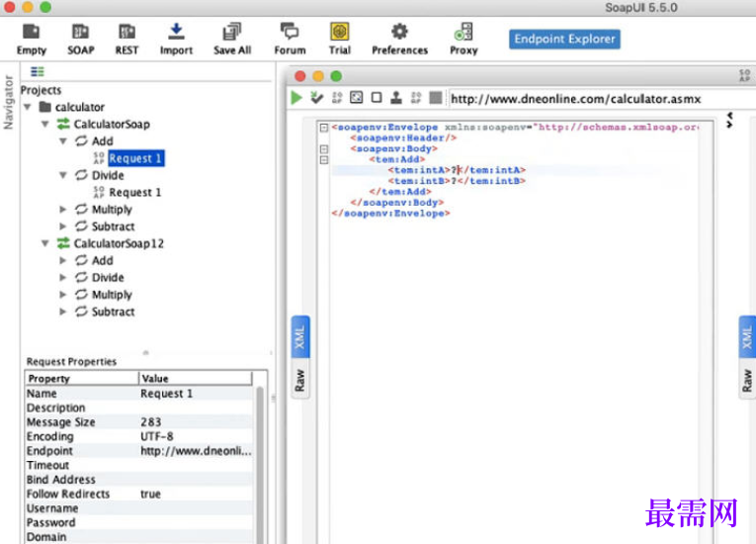Viewport: 756px width, 544px height.
Task: Click the Timeout property row
Action: coord(139,465)
